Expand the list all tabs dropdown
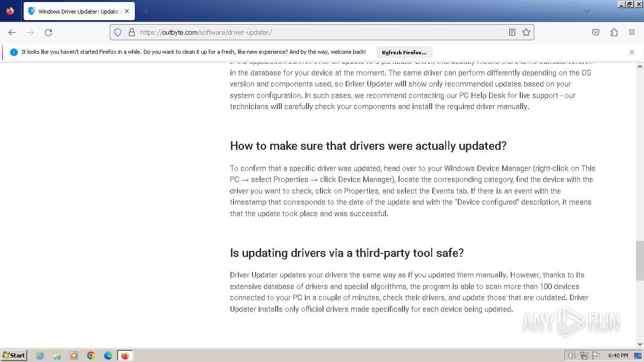Viewport: 644px width, 362px height. pyautogui.click(x=587, y=11)
